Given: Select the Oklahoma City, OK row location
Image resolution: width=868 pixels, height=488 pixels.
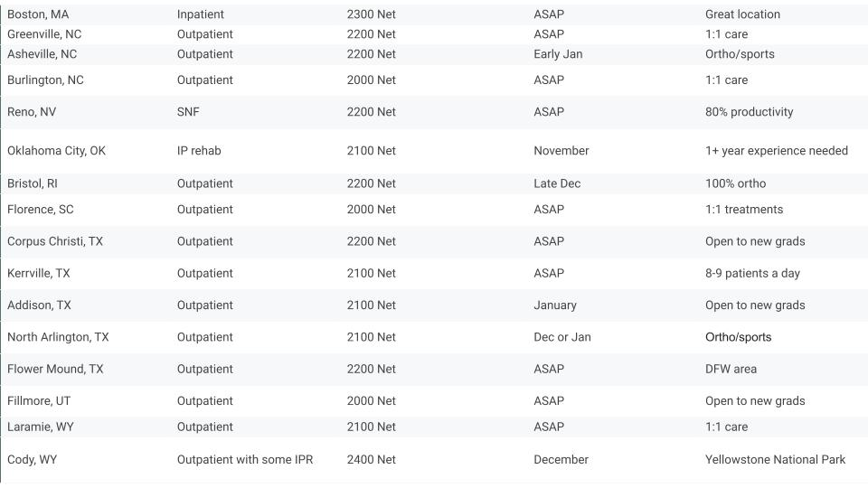Looking at the screenshot, I should coord(56,151).
